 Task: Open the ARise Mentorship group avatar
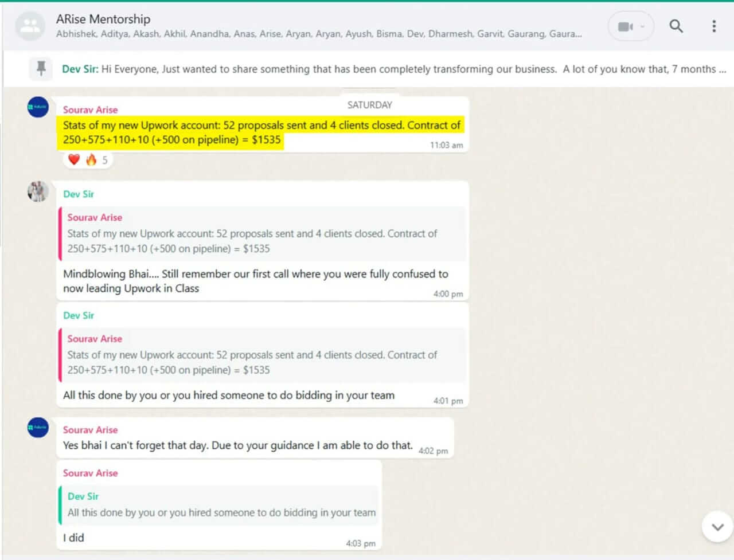[30, 26]
